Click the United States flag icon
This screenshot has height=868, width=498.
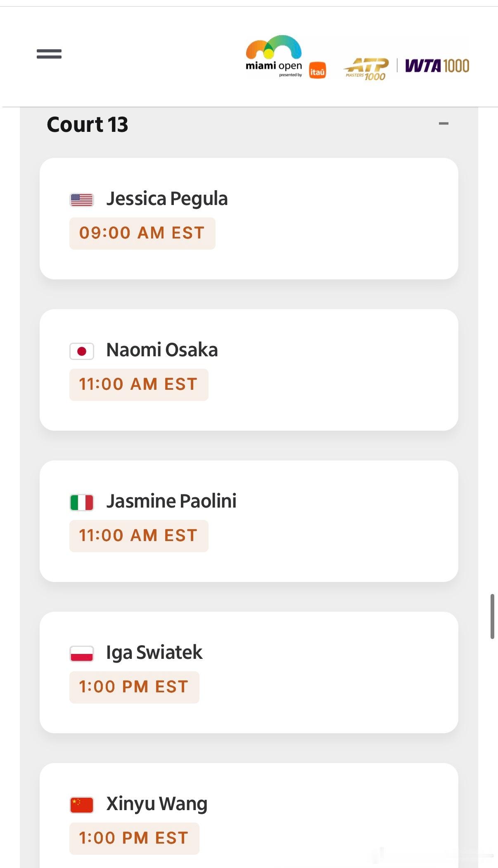(82, 200)
